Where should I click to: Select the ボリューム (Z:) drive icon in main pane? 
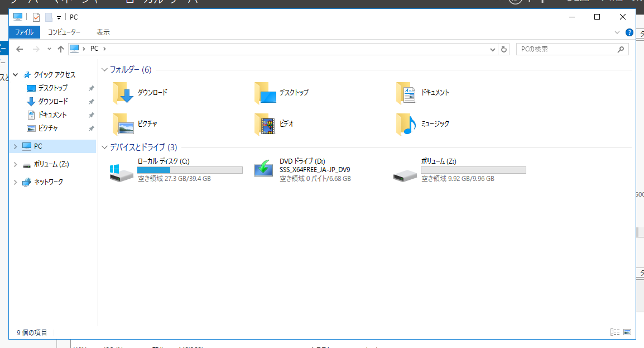[x=405, y=176]
